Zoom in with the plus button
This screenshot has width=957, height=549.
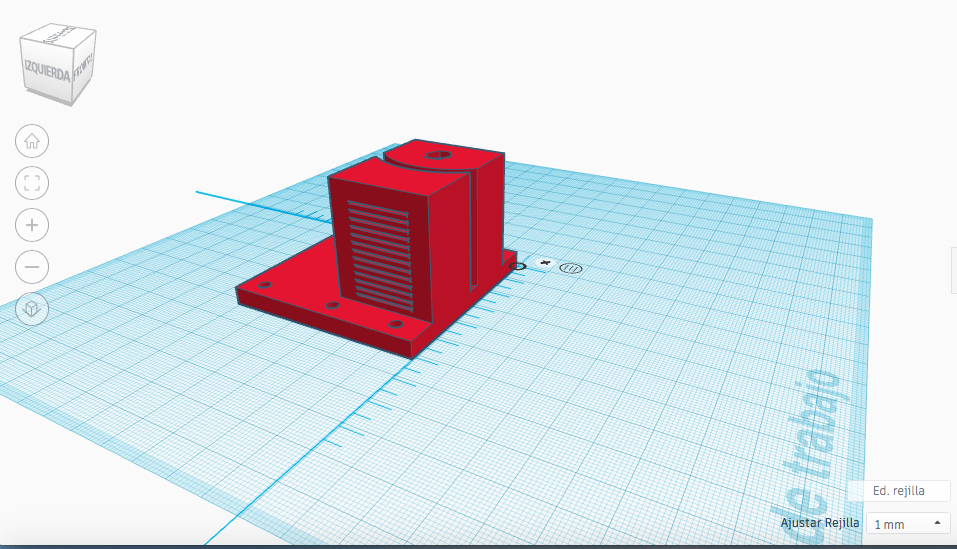(x=32, y=225)
